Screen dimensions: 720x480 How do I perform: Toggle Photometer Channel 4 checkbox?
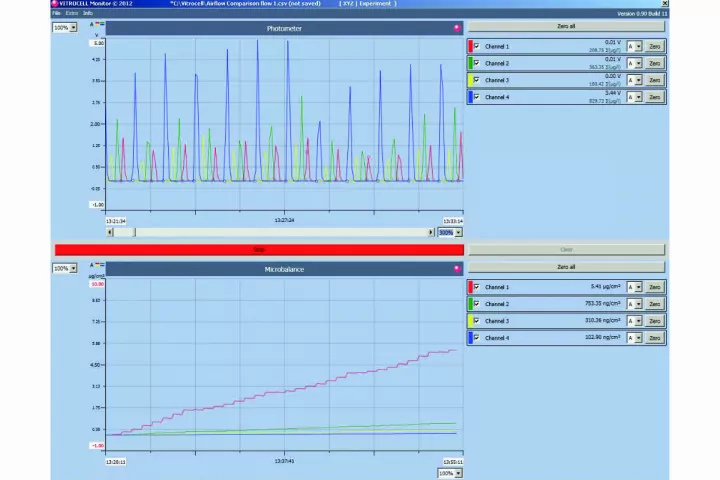tap(476, 97)
